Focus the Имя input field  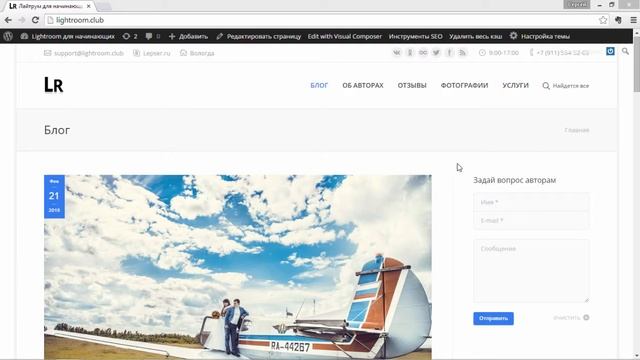coord(531,202)
